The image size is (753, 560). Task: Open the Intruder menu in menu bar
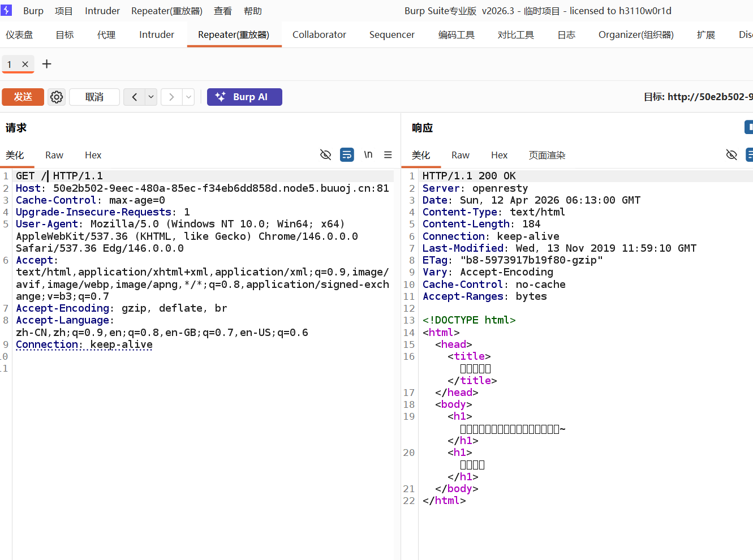102,11
